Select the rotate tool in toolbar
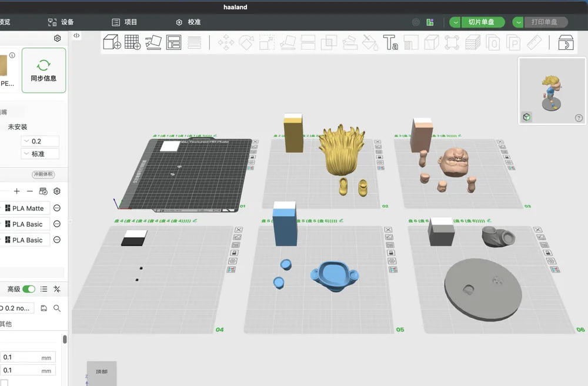 tap(246, 42)
